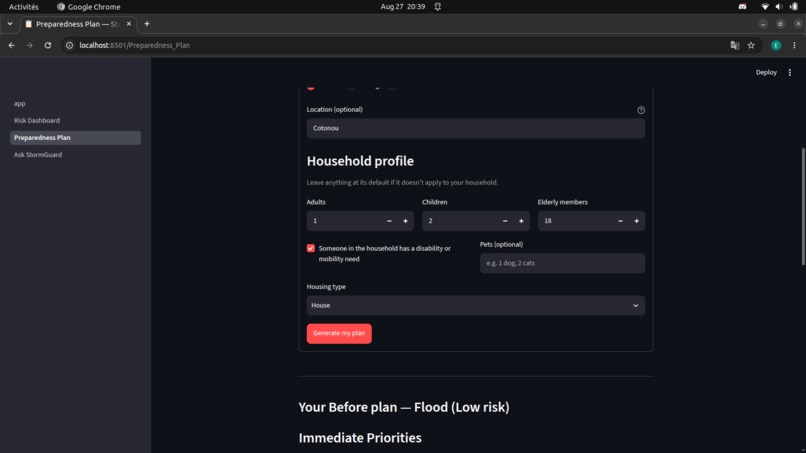
Task: Switch to the Preparedness Plan browser tab
Action: tap(78, 24)
